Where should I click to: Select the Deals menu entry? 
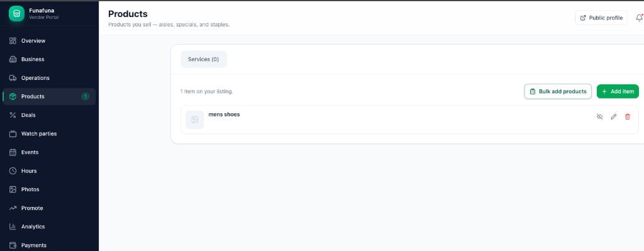(49, 115)
